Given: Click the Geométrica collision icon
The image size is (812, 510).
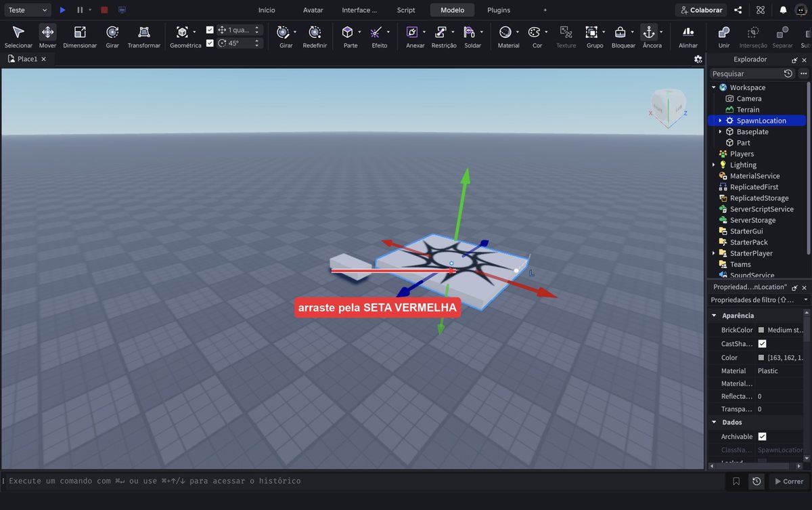Looking at the screenshot, I should tap(182, 32).
